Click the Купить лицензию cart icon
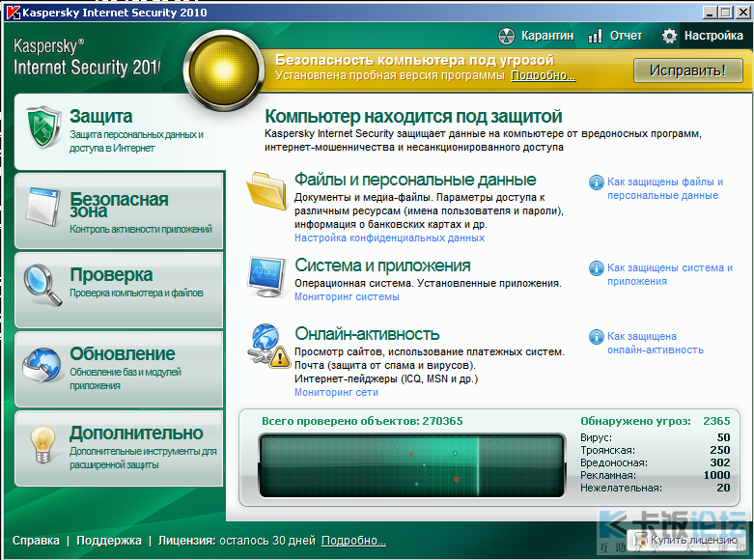The width and height of the screenshot is (754, 560). pos(640,540)
